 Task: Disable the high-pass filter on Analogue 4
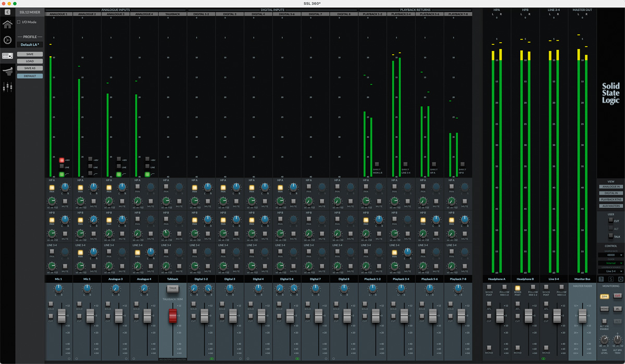tap(147, 174)
